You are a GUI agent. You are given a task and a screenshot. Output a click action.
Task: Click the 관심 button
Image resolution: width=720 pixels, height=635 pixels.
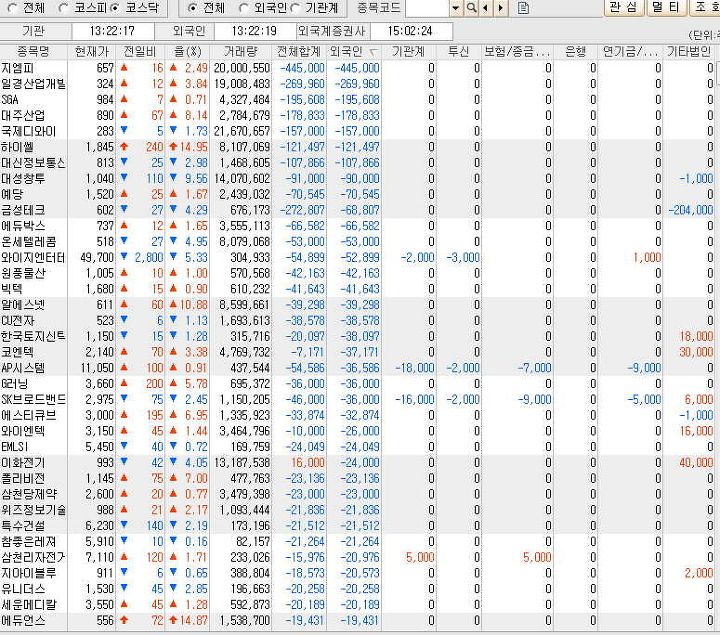pyautogui.click(x=623, y=7)
